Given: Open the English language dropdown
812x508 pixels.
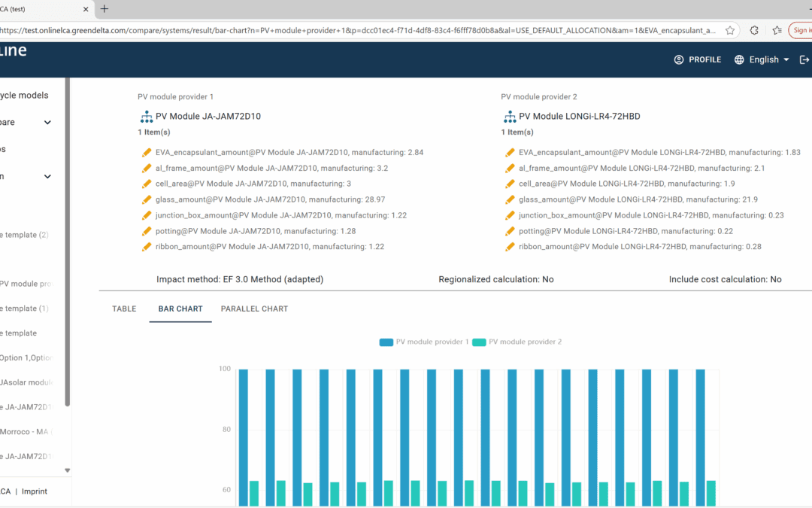Looking at the screenshot, I should (762, 59).
